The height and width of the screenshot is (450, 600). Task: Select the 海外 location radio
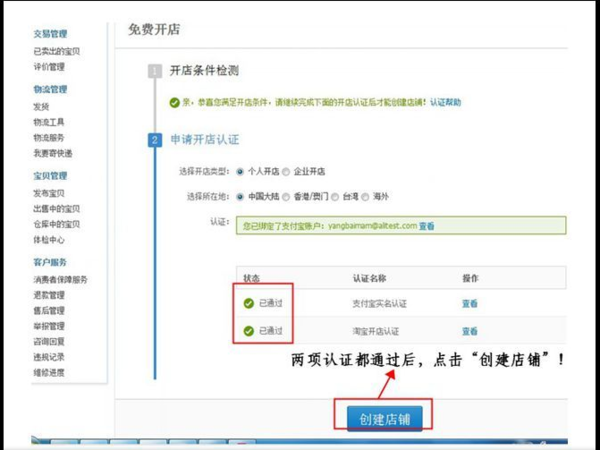click(365, 197)
